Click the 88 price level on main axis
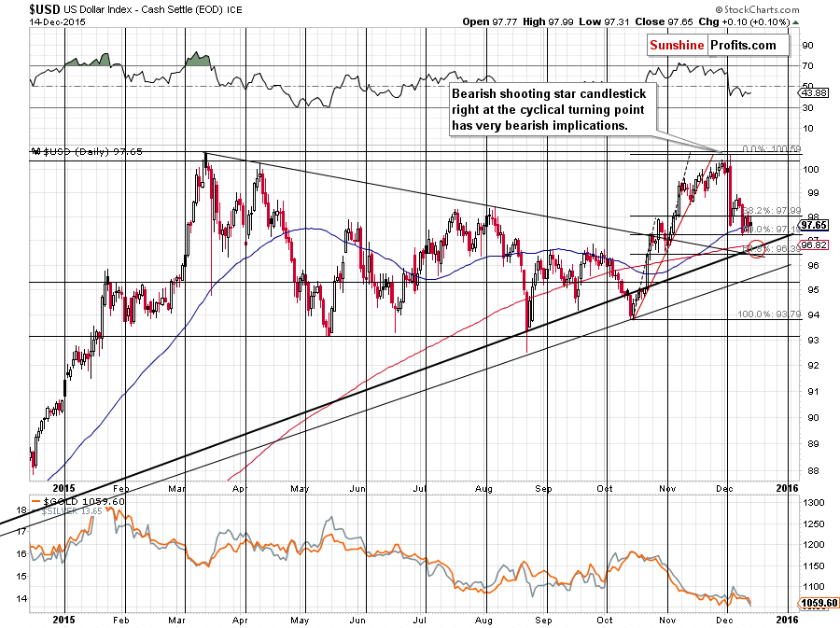 813,471
